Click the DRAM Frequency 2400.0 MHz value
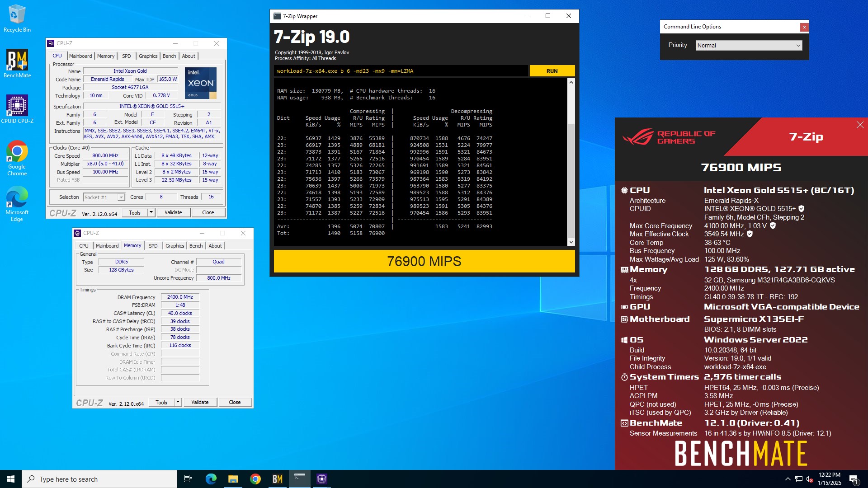The height and width of the screenshot is (488, 868). (x=180, y=297)
